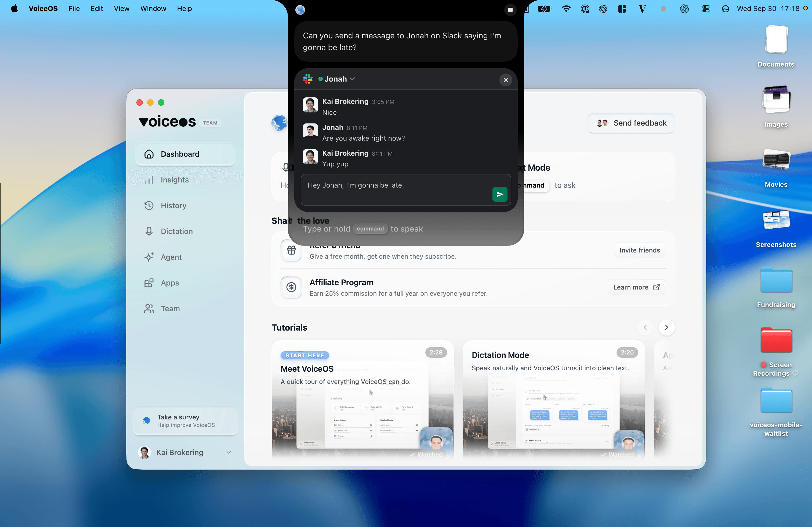Click the Agent sparkle icon

(149, 257)
